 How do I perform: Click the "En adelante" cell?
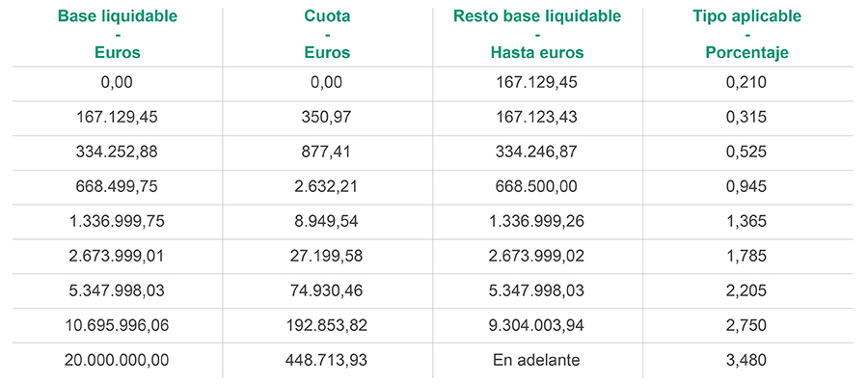click(536, 360)
